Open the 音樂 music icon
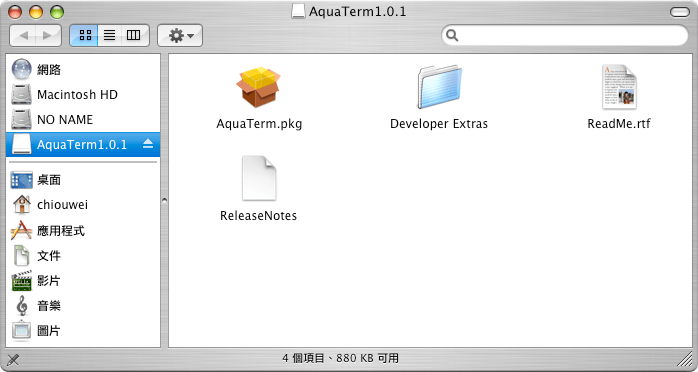698x372 pixels. 22,306
